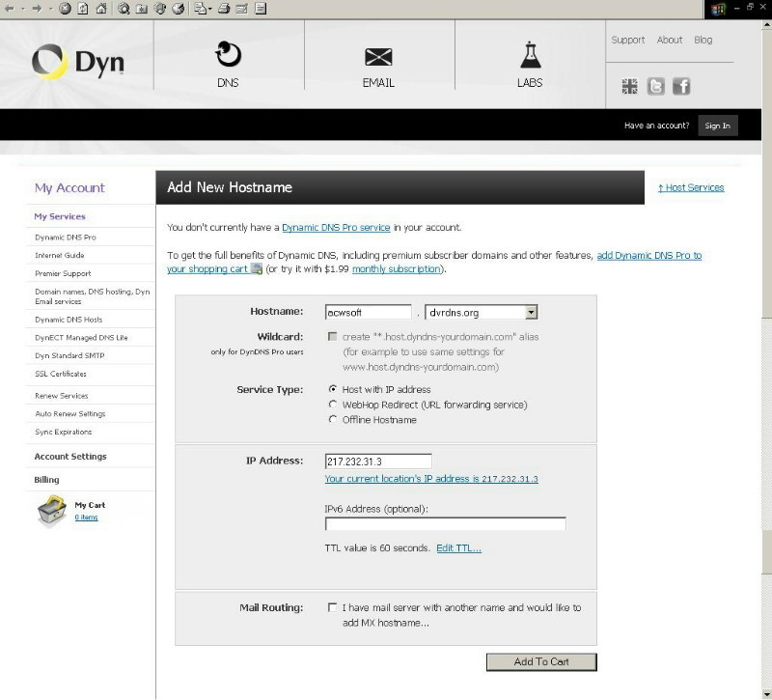This screenshot has height=700, width=772.
Task: Enable the Mail Routing MX hostname checkbox
Action: coord(333,608)
